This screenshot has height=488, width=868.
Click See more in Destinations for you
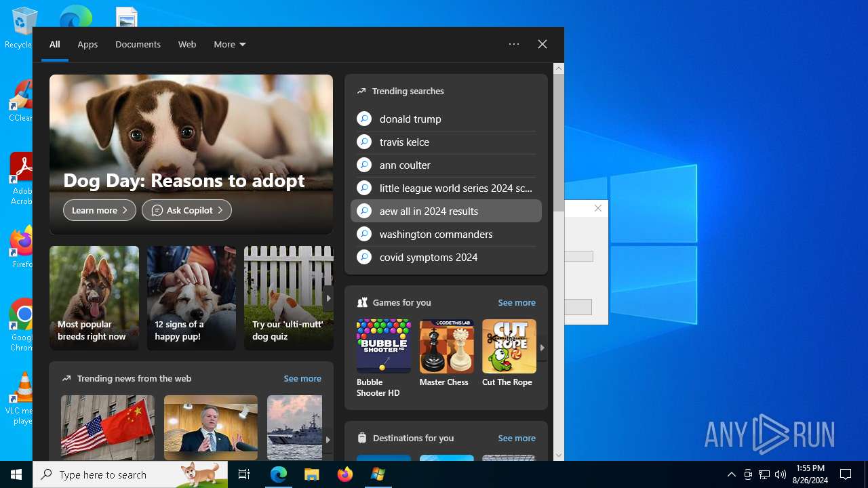pos(517,438)
